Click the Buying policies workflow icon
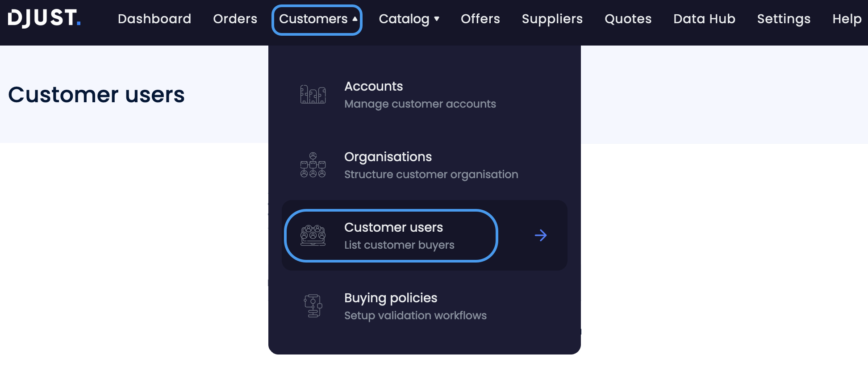The height and width of the screenshot is (367, 868). click(x=313, y=305)
